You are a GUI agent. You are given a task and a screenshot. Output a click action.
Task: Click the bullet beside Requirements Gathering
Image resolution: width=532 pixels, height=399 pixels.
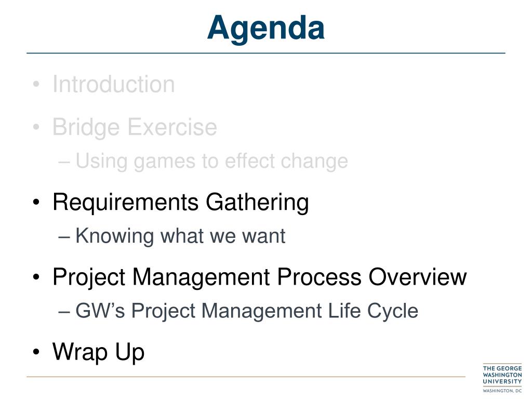point(36,203)
